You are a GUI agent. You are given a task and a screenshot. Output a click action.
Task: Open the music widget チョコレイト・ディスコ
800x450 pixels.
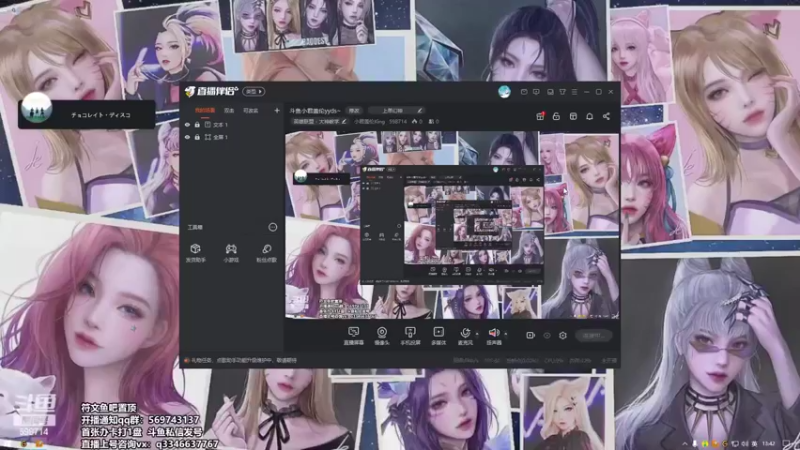tap(87, 114)
